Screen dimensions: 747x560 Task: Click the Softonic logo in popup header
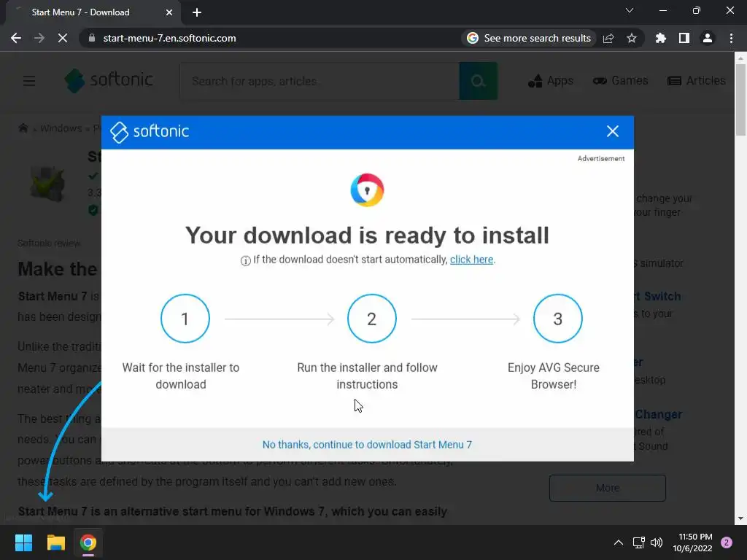click(x=150, y=131)
